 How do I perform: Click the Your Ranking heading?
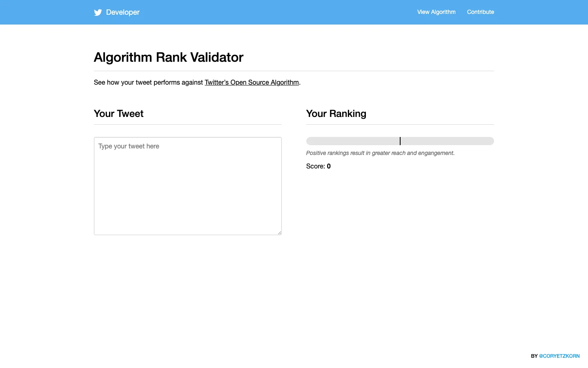click(x=336, y=114)
